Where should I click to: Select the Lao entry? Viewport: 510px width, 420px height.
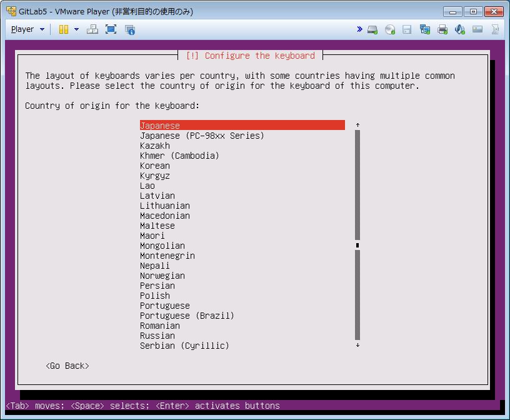(x=147, y=186)
